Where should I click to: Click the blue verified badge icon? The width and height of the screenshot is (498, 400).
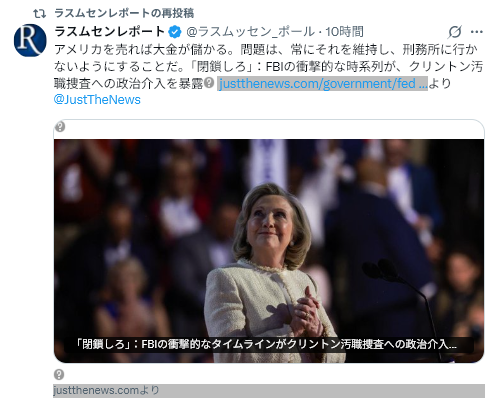click(175, 32)
